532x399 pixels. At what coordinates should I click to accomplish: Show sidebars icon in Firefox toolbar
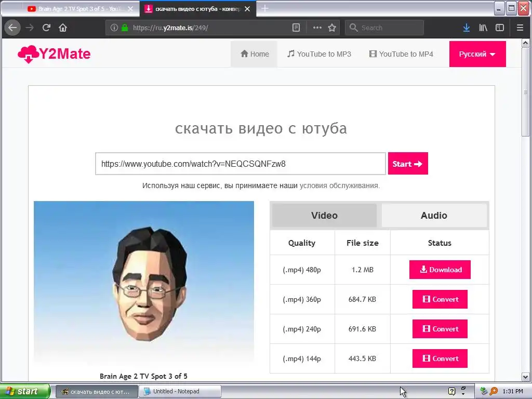[x=500, y=28]
